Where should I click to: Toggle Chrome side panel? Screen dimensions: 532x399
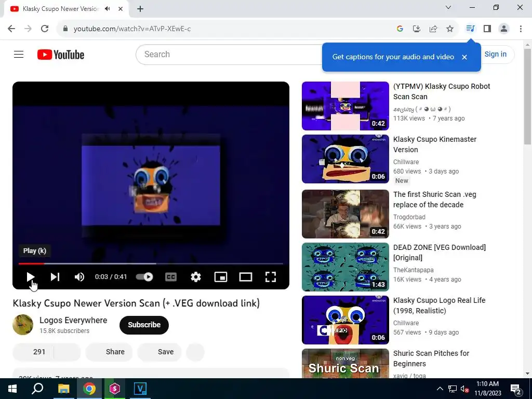487,29
